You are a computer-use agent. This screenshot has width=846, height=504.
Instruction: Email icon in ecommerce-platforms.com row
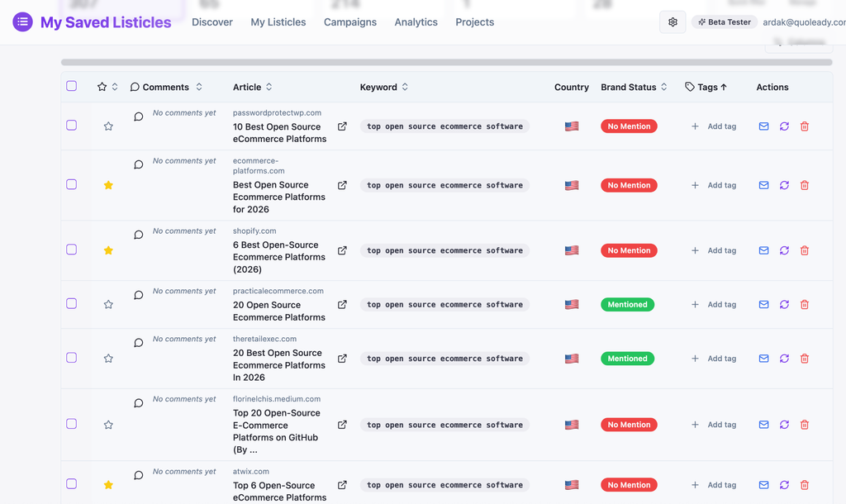[x=763, y=185]
